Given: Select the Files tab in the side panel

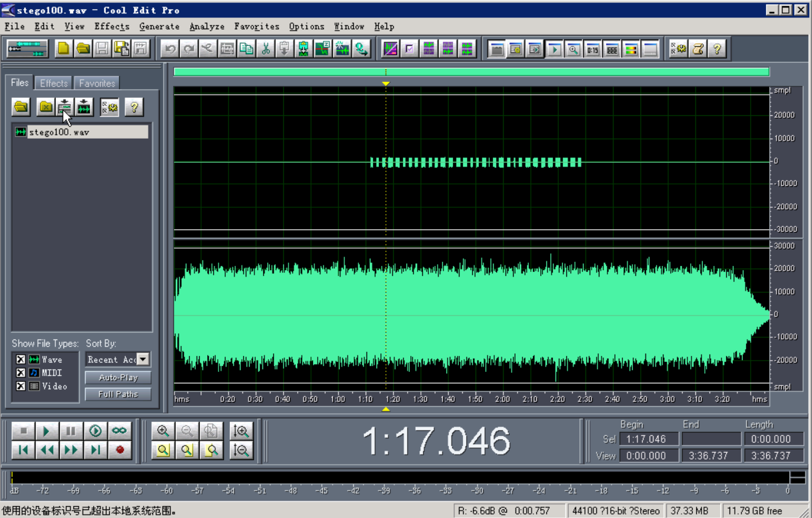Looking at the screenshot, I should coord(19,83).
